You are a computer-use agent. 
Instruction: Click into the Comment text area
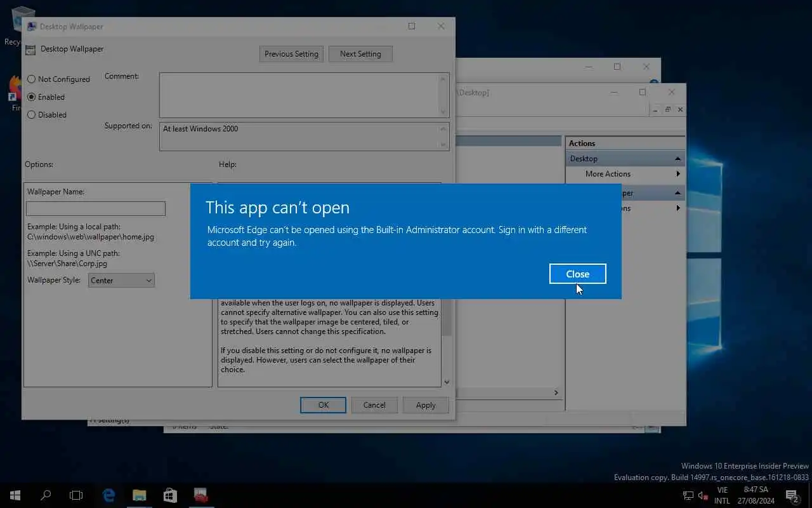(299, 95)
